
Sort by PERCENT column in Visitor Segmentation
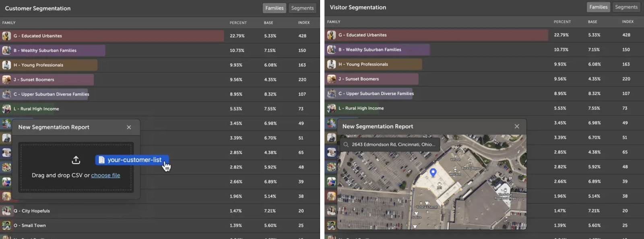[562, 22]
